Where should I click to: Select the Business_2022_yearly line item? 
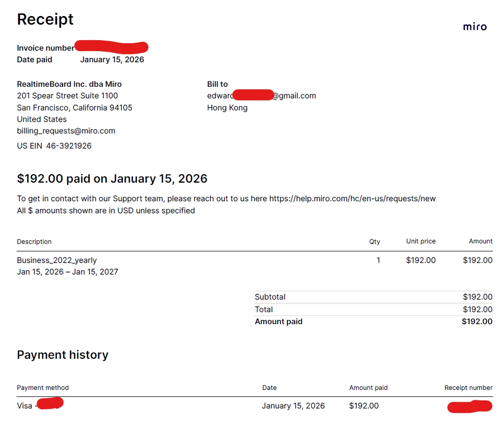click(x=57, y=260)
